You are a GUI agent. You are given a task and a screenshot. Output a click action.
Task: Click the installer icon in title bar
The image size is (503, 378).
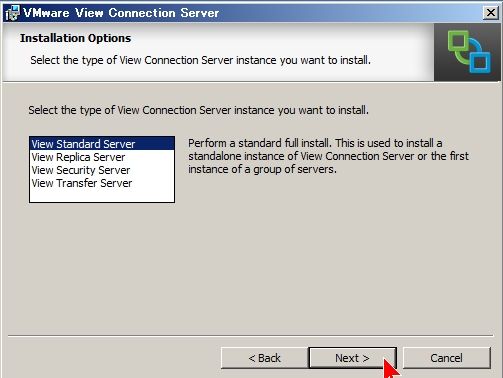coord(12,13)
